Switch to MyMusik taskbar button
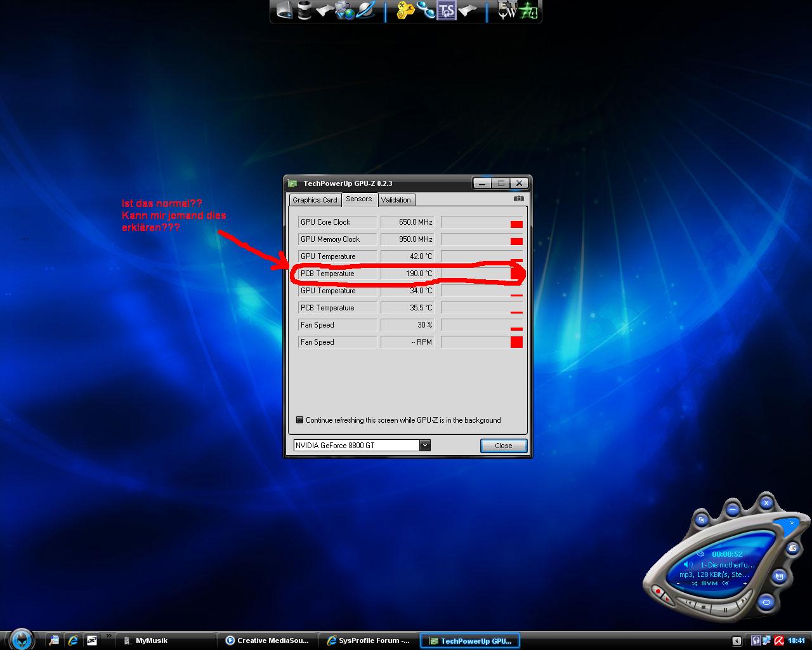This screenshot has height=650, width=812. coord(166,640)
